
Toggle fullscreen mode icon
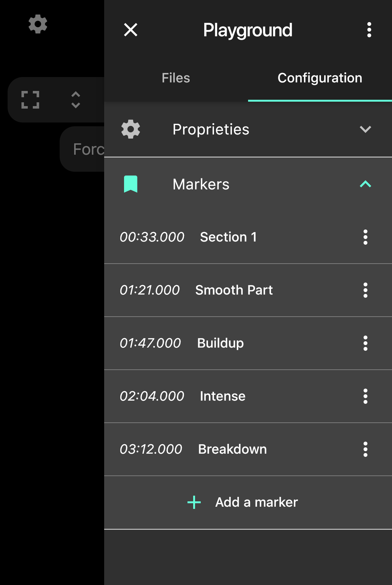(30, 100)
